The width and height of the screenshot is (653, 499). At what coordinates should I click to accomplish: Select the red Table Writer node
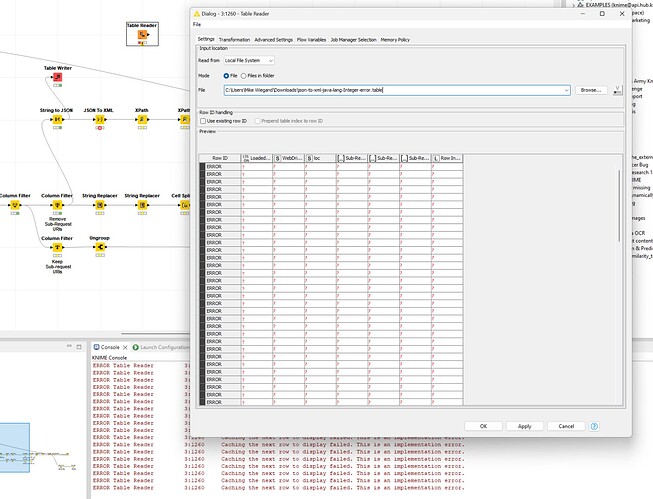pyautogui.click(x=57, y=77)
